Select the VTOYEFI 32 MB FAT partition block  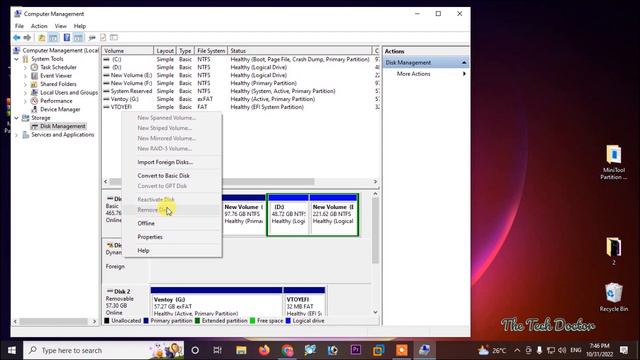tap(304, 301)
